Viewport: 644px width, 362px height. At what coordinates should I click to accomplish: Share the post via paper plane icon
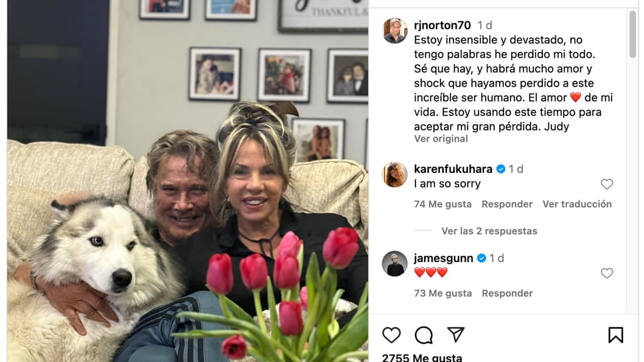click(456, 335)
